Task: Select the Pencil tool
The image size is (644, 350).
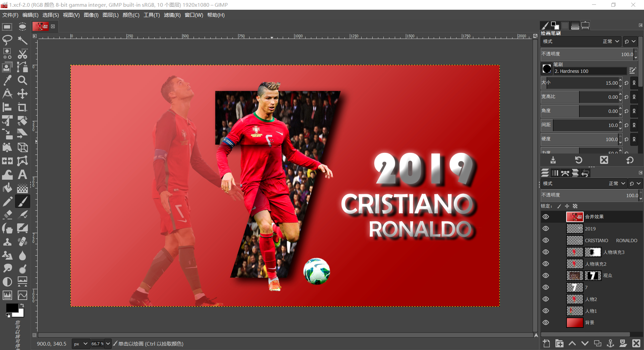Action: click(7, 201)
